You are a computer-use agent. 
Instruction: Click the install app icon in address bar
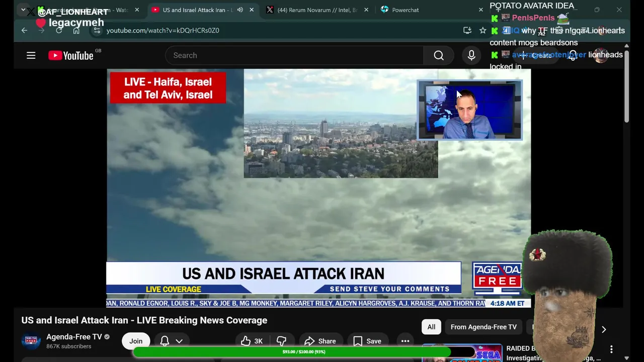(467, 30)
